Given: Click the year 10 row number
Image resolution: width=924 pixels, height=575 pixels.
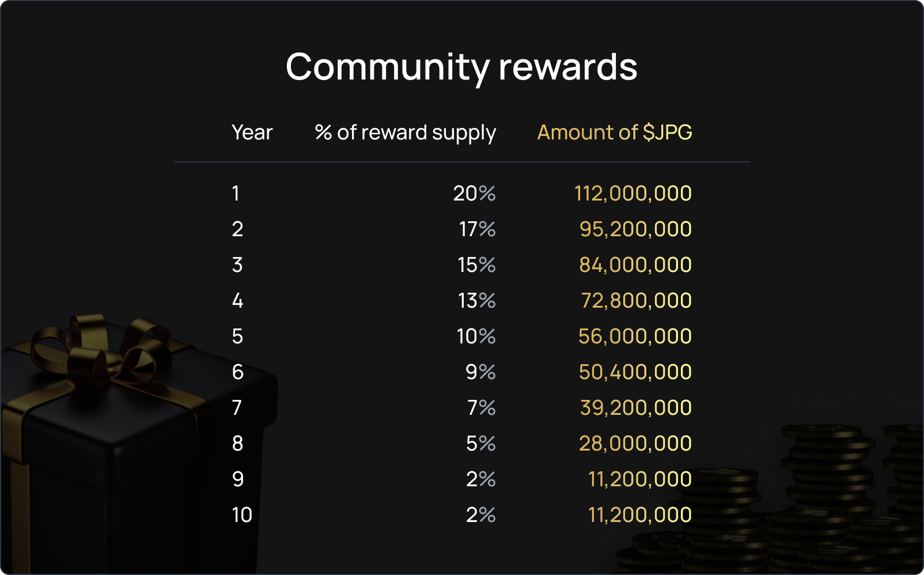Looking at the screenshot, I should point(242,515).
